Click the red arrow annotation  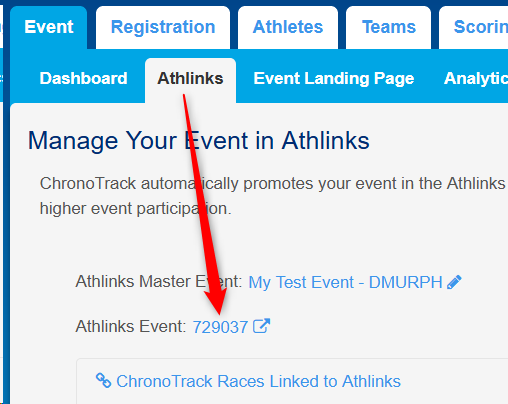204,204
